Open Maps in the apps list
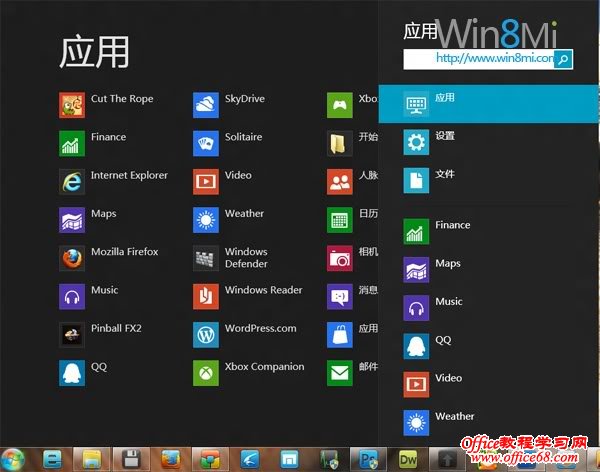The width and height of the screenshot is (600, 472). point(72,220)
